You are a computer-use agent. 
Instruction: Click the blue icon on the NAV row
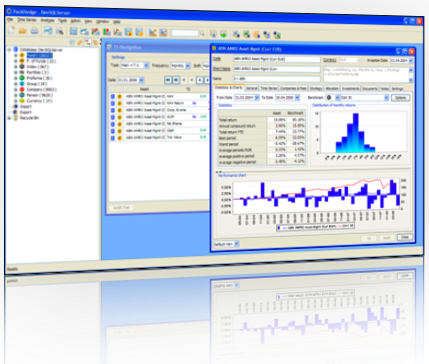[x=113, y=96]
